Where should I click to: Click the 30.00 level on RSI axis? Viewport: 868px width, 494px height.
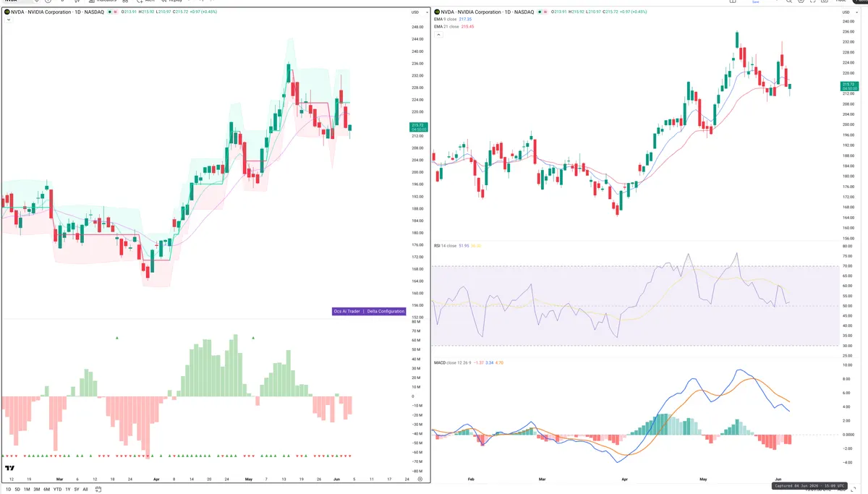tap(848, 346)
